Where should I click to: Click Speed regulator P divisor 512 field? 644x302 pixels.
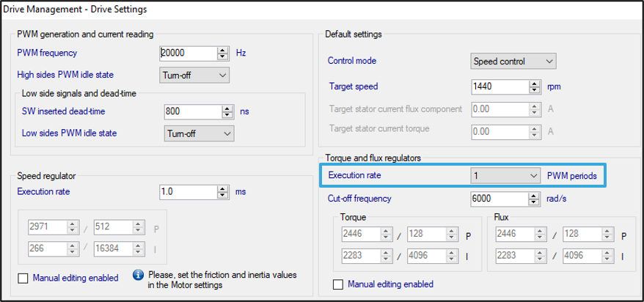click(x=114, y=226)
